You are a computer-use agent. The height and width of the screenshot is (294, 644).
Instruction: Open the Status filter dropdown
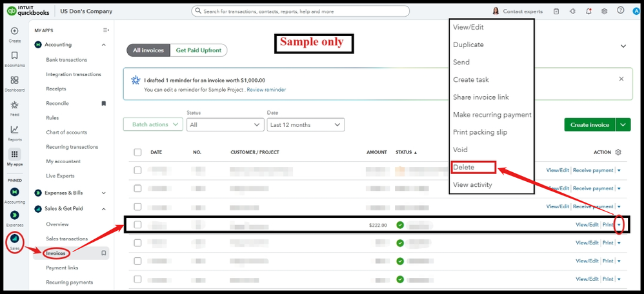225,125
